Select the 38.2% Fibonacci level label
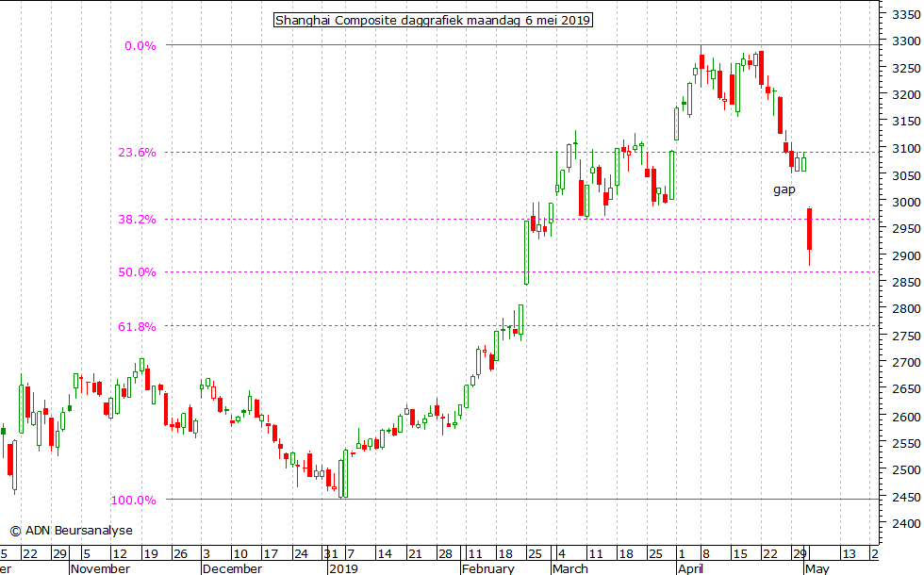Viewport: 924px width, 575px height. click(x=138, y=219)
